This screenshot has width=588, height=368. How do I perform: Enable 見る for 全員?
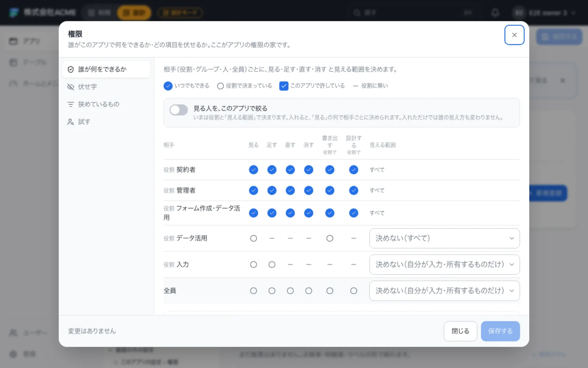[x=254, y=291]
